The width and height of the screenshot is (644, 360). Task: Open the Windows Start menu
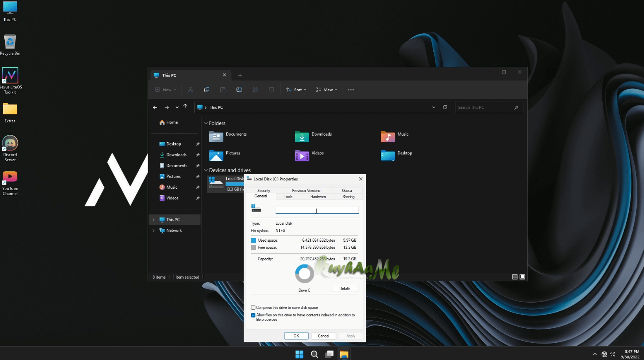pyautogui.click(x=299, y=354)
